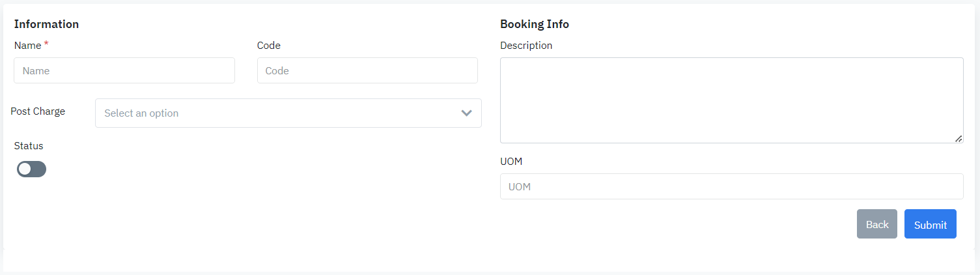Click the Description label text
Image resolution: width=980 pixels, height=275 pixels.
click(526, 46)
